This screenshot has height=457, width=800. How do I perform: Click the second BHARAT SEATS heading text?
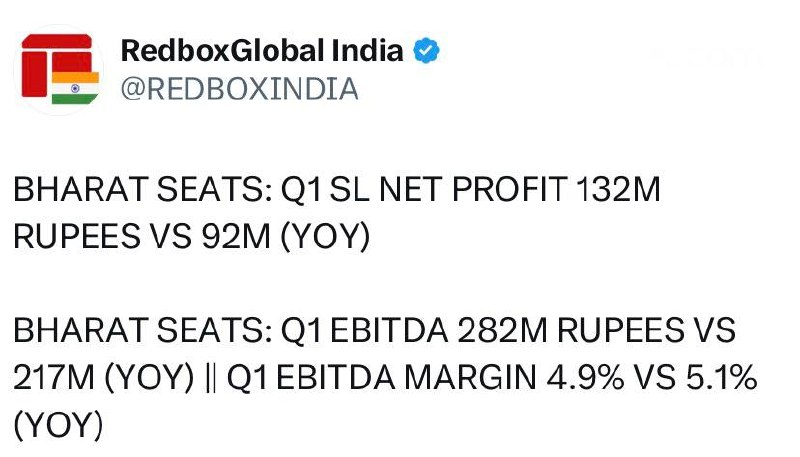point(142,330)
